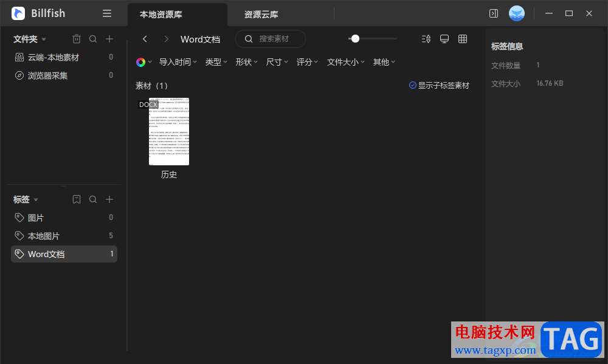Select the 历史 DOCX thumbnail
The image size is (608, 364).
click(x=169, y=131)
